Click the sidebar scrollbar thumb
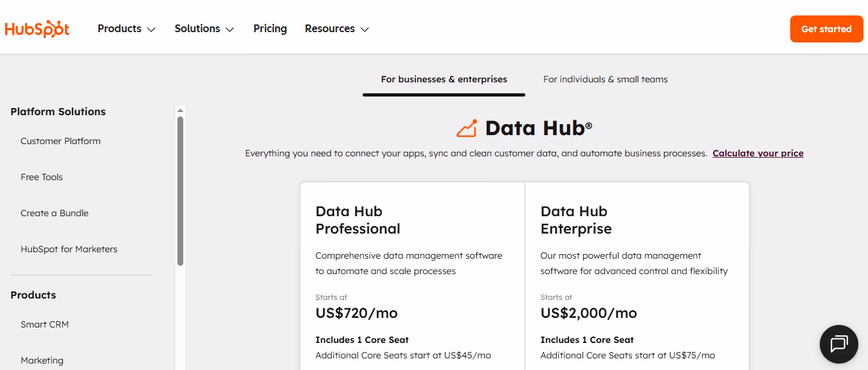 tap(181, 191)
